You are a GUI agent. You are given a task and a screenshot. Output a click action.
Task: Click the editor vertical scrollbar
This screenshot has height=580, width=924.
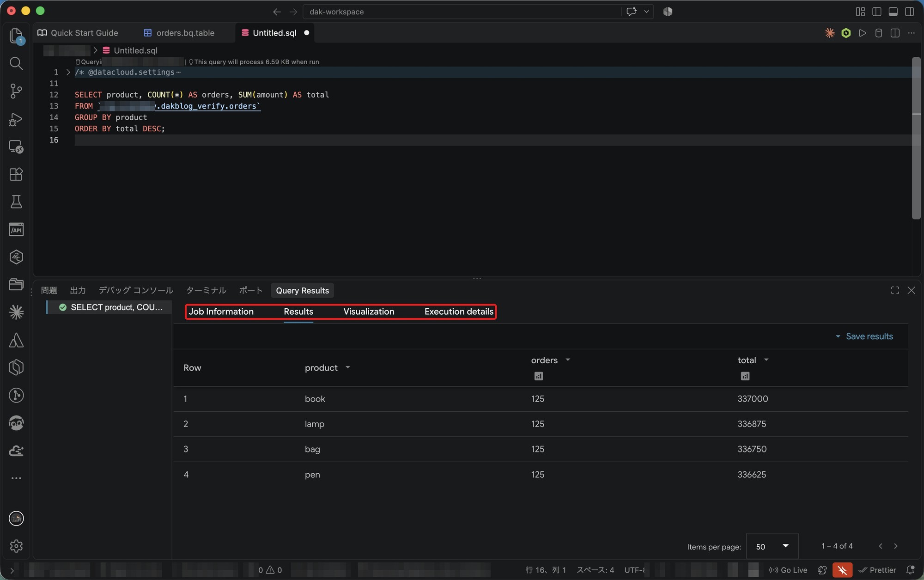pyautogui.click(x=916, y=139)
